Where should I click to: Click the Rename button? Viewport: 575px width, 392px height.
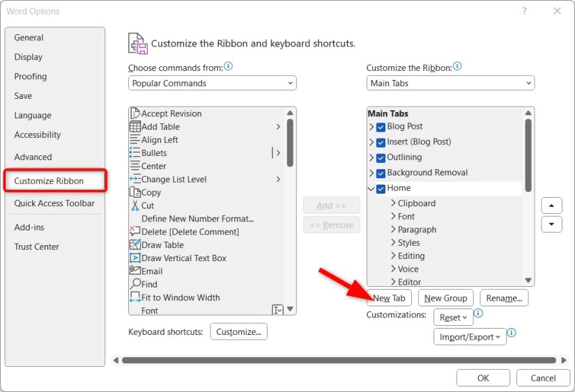[x=504, y=298]
